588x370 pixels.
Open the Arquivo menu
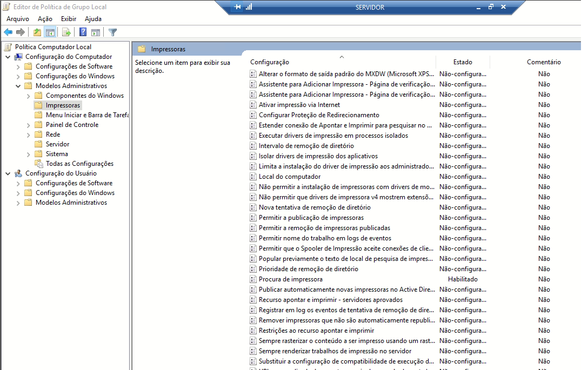coord(18,19)
